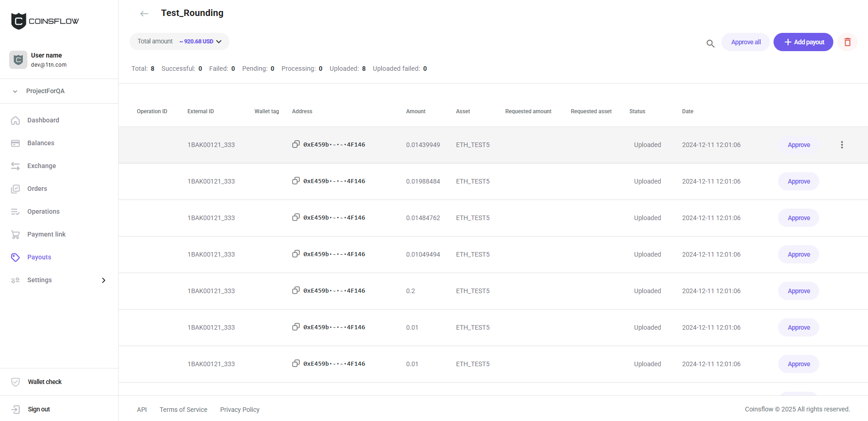Approve the 0.01988484 ETH_TEST5 payout

pos(798,181)
